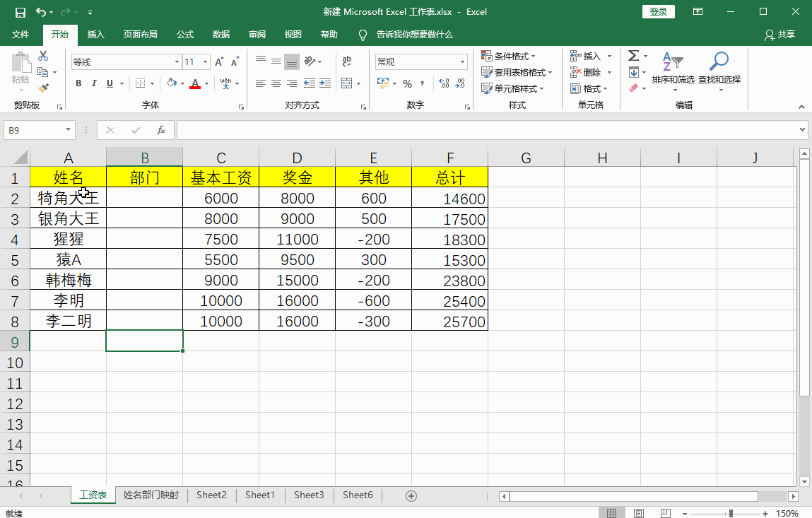Switch to Page Layout view in status bar
This screenshot has width=812, height=518.
coord(638,513)
